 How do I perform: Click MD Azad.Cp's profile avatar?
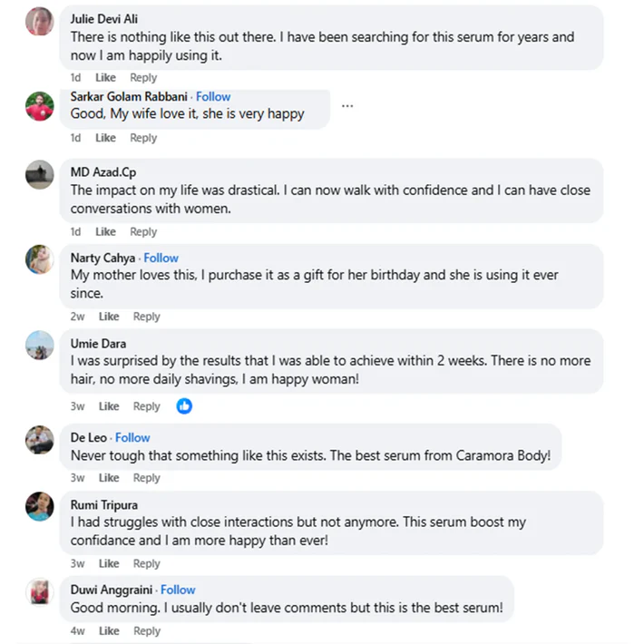40,174
